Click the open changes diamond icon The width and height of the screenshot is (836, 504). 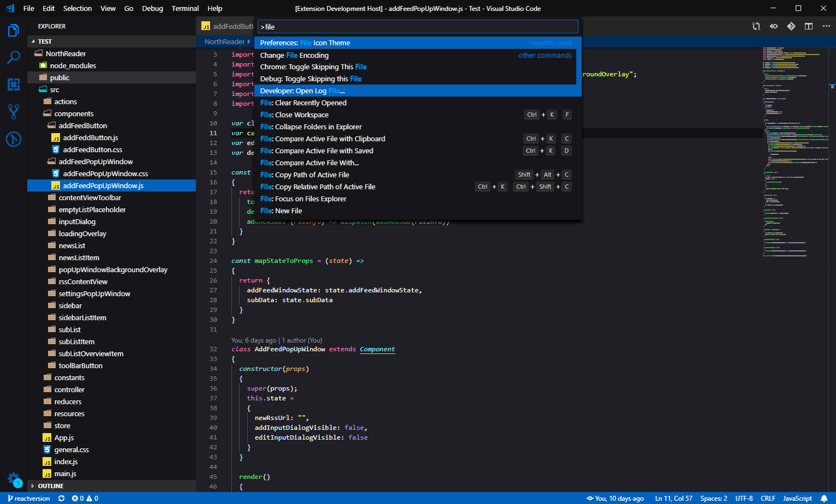pyautogui.click(x=791, y=26)
